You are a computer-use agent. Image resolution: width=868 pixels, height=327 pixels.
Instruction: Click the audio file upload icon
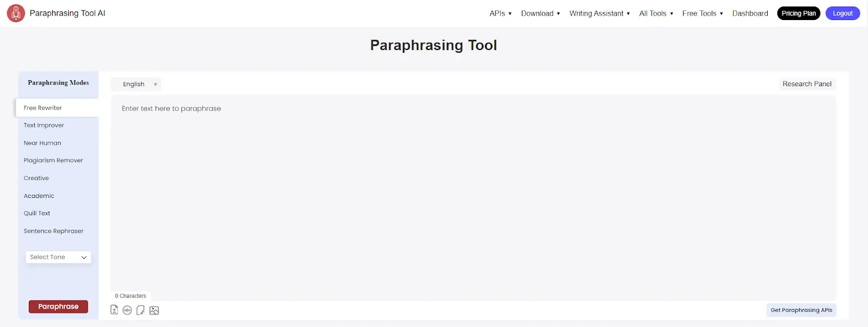click(x=141, y=310)
